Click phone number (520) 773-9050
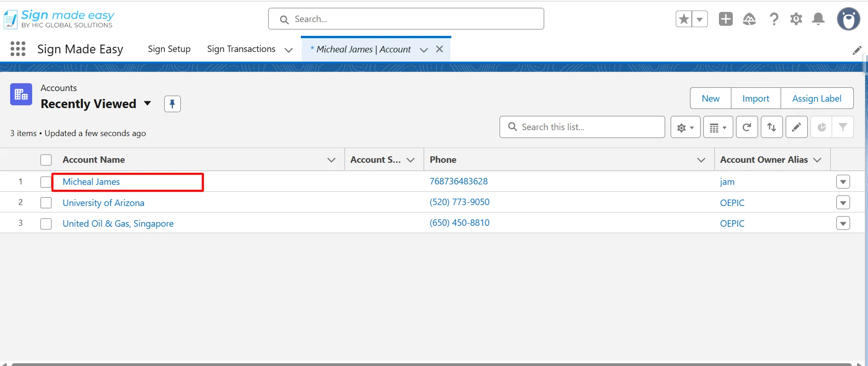 point(460,202)
